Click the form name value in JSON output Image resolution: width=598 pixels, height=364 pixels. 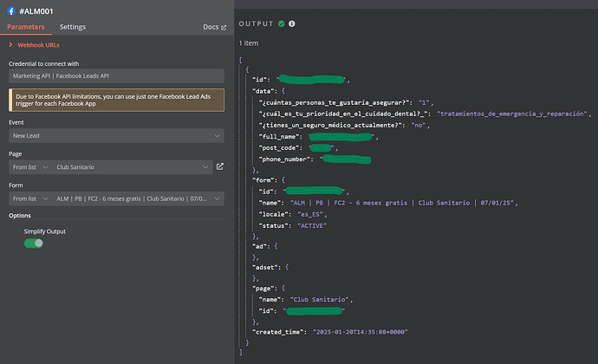(402, 203)
